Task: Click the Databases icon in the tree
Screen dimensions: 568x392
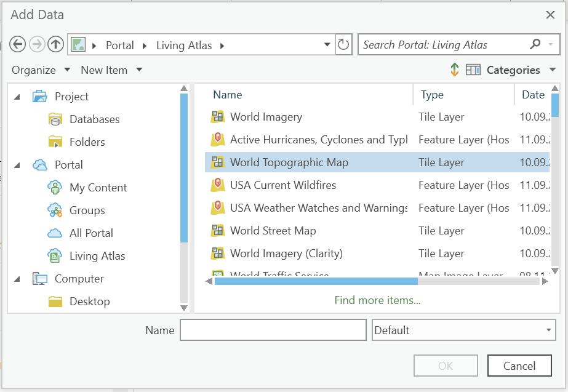Action: pos(55,119)
